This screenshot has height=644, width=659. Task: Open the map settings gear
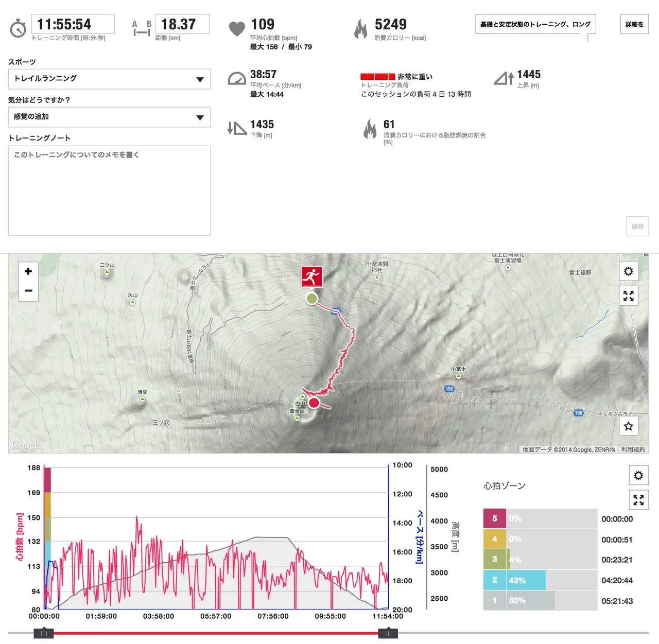(629, 271)
